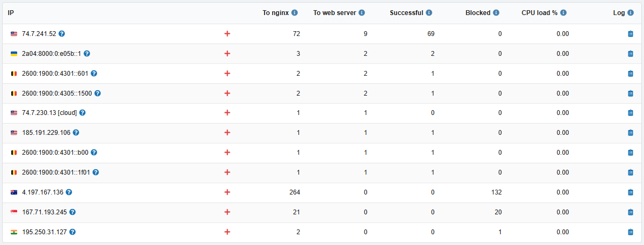View log of 195.250.31.127
The width and height of the screenshot is (644, 245).
pos(631,232)
